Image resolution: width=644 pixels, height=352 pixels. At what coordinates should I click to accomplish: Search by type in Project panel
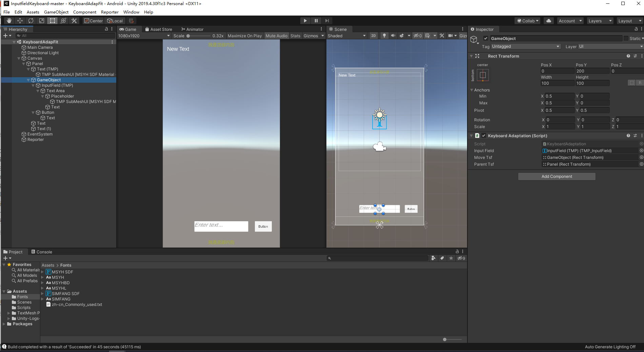[433, 258]
